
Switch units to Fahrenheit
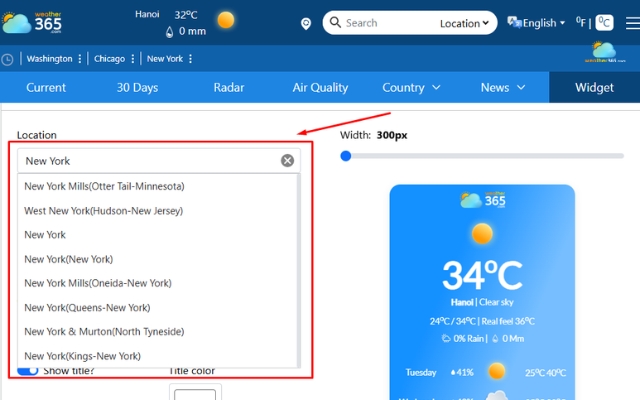581,22
